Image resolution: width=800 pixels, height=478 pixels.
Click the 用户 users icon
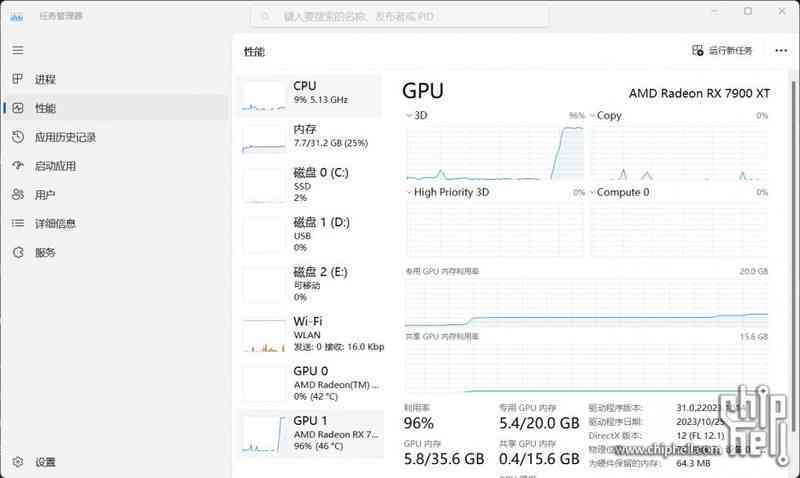coord(18,194)
